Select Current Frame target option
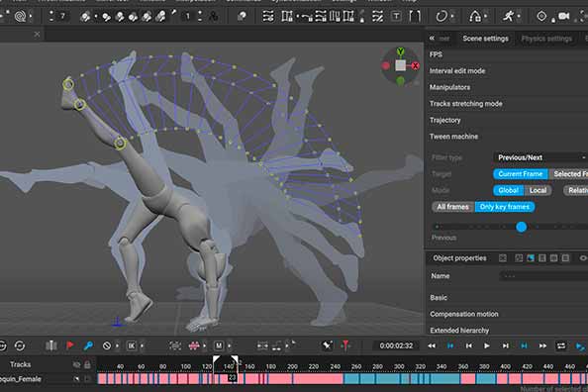Image resolution: width=588 pixels, height=392 pixels. pos(521,174)
